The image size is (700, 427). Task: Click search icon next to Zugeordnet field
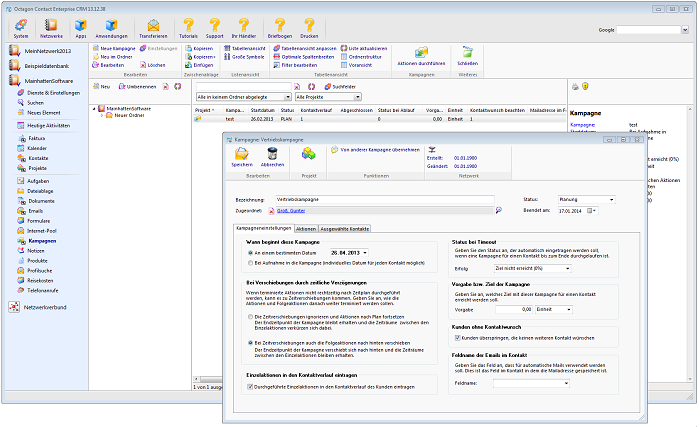(x=499, y=210)
